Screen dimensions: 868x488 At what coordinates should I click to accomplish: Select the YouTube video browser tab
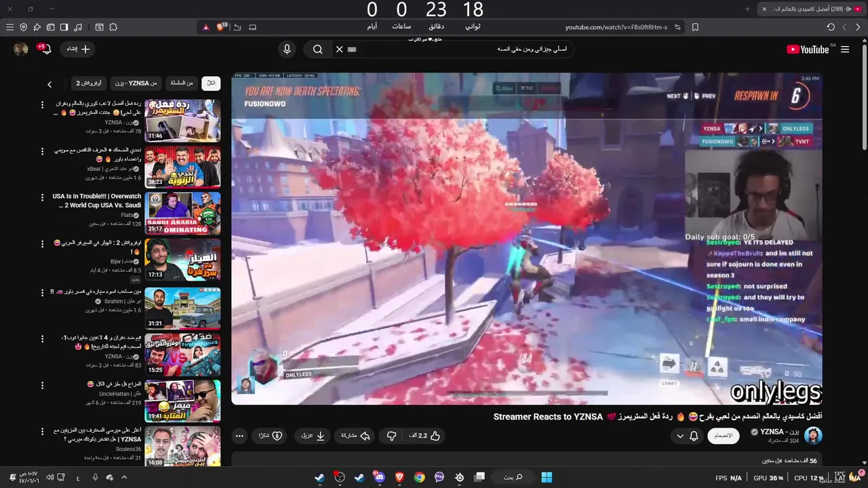pos(810,9)
